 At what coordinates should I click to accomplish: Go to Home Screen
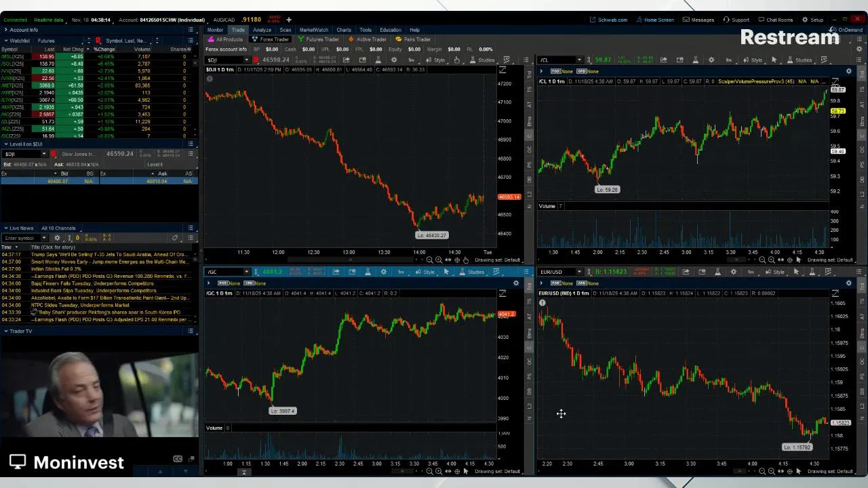654,20
